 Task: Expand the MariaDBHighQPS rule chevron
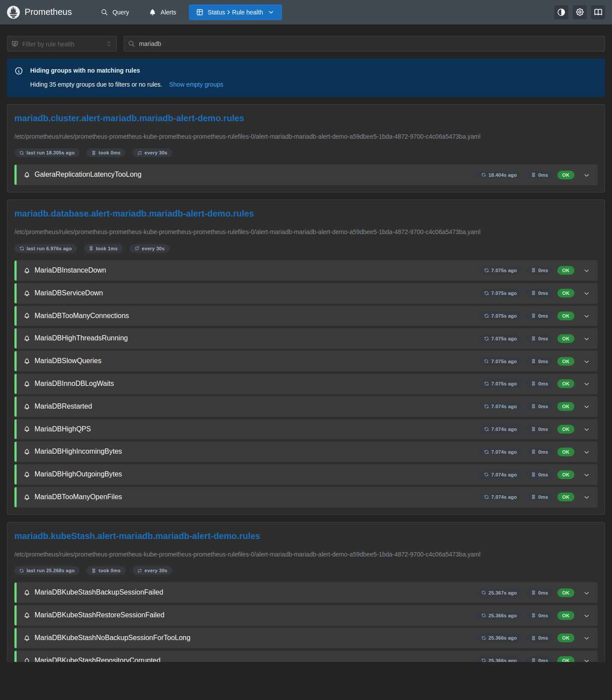(x=587, y=430)
